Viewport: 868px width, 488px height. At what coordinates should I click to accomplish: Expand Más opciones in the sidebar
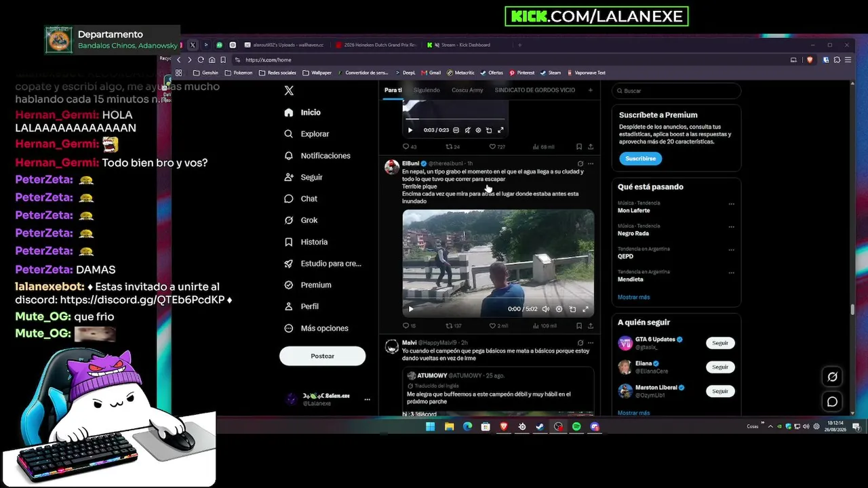coord(317,328)
